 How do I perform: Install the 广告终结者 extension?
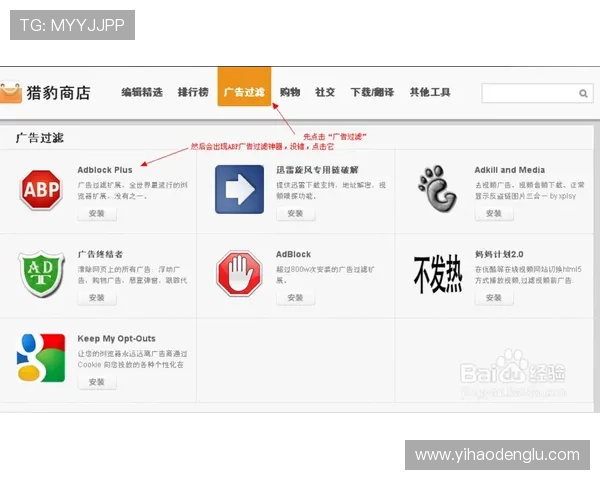(97, 298)
